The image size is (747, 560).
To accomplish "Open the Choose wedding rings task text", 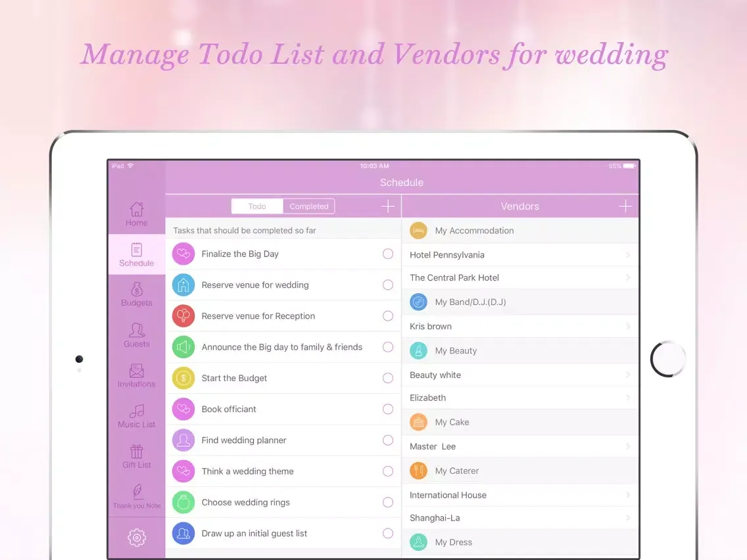I will click(x=245, y=502).
